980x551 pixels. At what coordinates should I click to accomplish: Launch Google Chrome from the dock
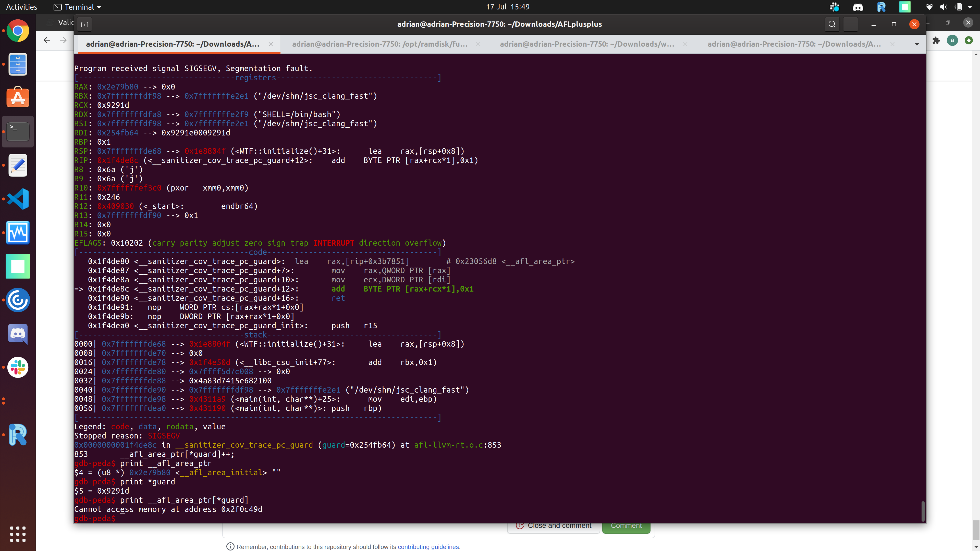[18, 31]
